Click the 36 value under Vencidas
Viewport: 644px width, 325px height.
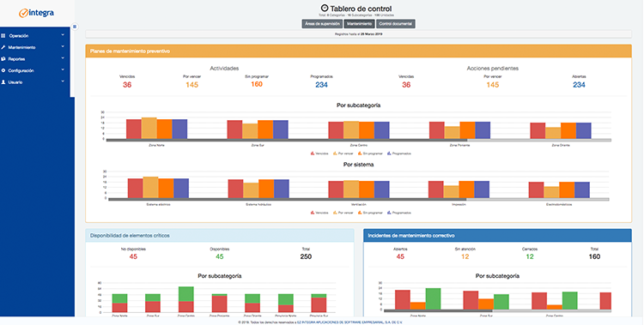[406, 85]
